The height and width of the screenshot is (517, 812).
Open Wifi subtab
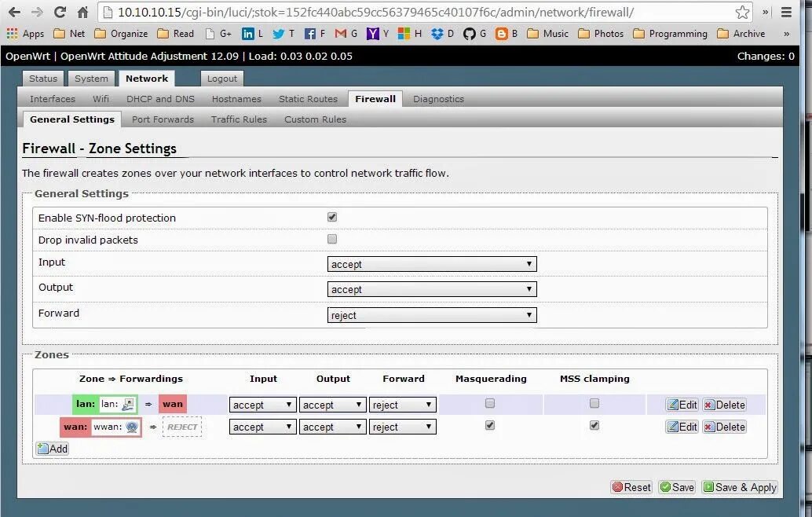[101, 99]
